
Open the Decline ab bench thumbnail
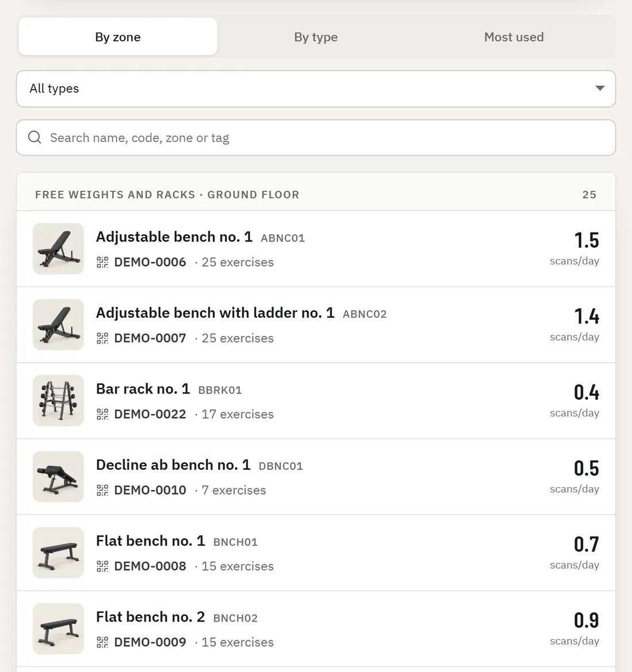(x=58, y=477)
